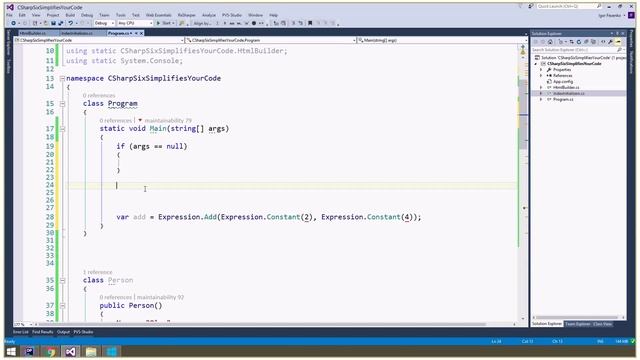Screen dimensions: 640x360
Task: Click the Visual Studio logo in title bar
Action: tap(10, 7)
